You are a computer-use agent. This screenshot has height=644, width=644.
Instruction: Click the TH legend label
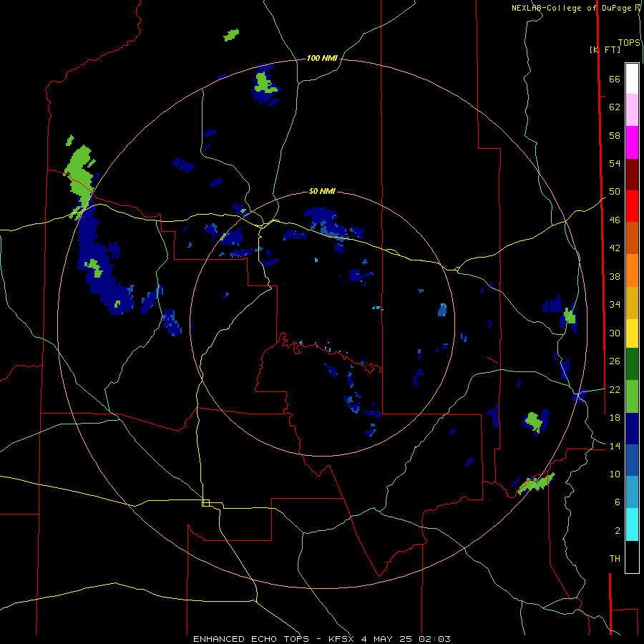tap(615, 559)
